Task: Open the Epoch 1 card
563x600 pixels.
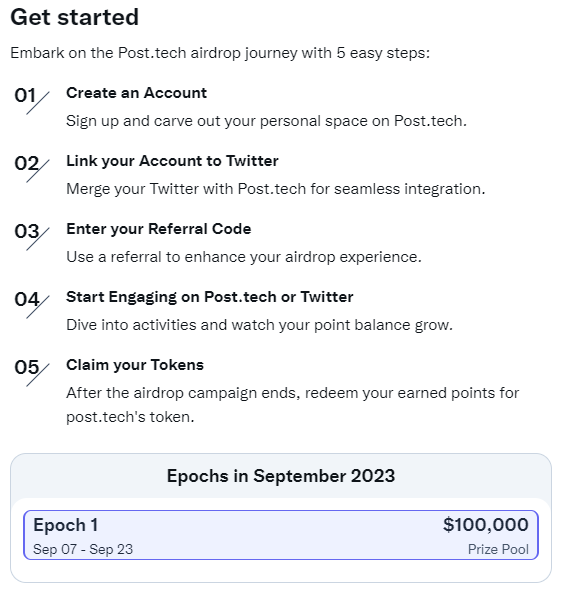Action: point(281,535)
